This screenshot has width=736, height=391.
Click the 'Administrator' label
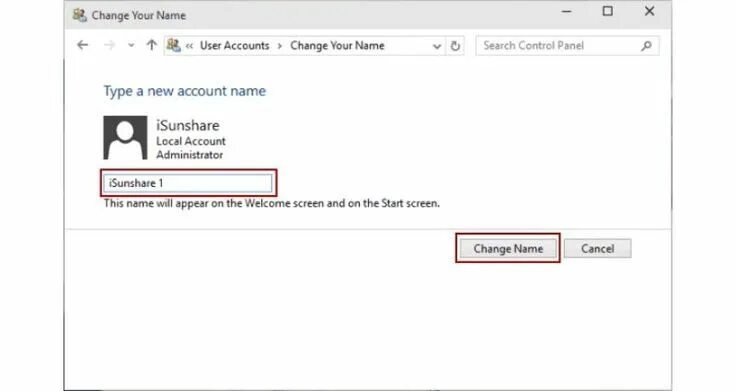pos(190,154)
